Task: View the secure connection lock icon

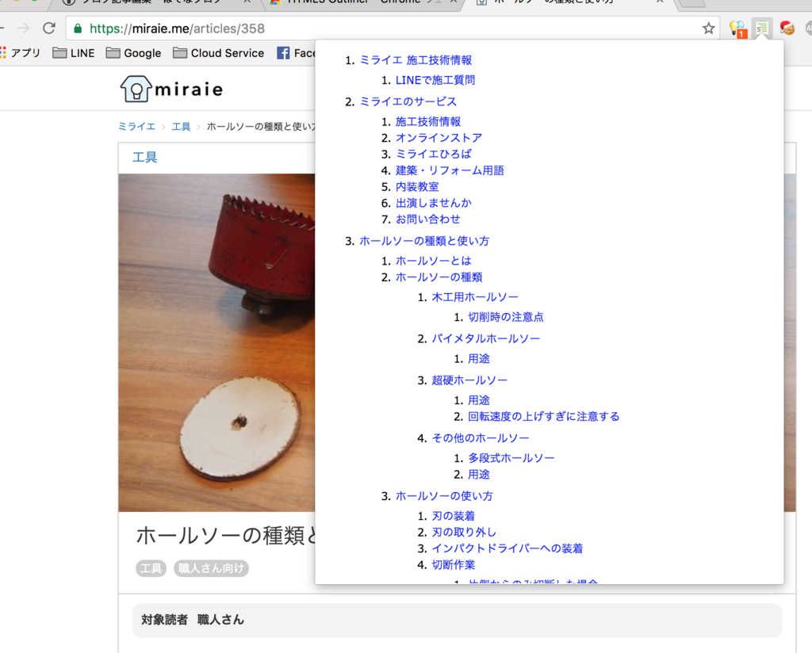Action: (78, 29)
